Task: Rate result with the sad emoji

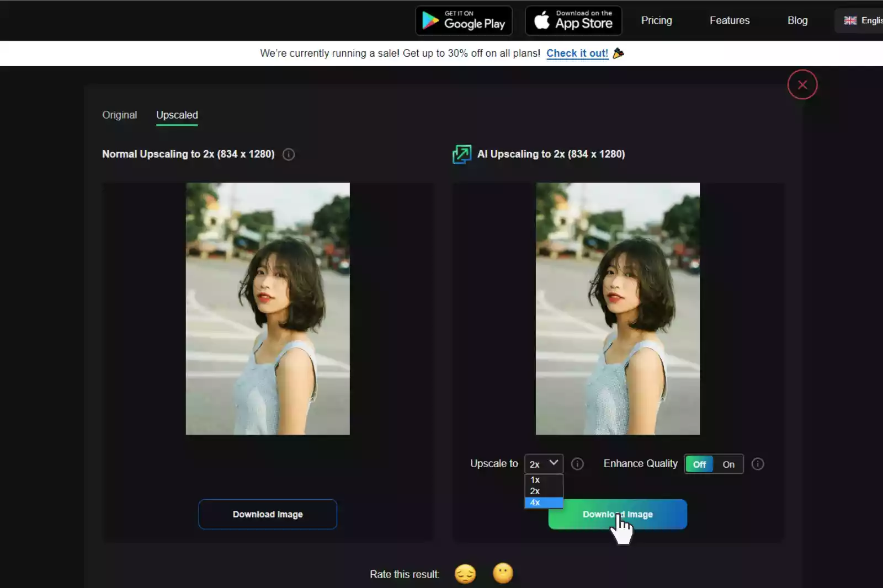Action: click(465, 574)
